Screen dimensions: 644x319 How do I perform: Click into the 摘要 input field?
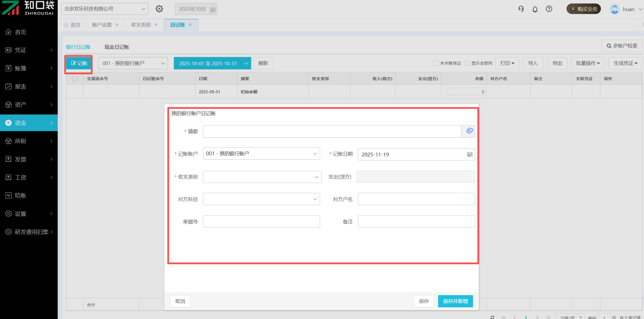[x=332, y=131]
